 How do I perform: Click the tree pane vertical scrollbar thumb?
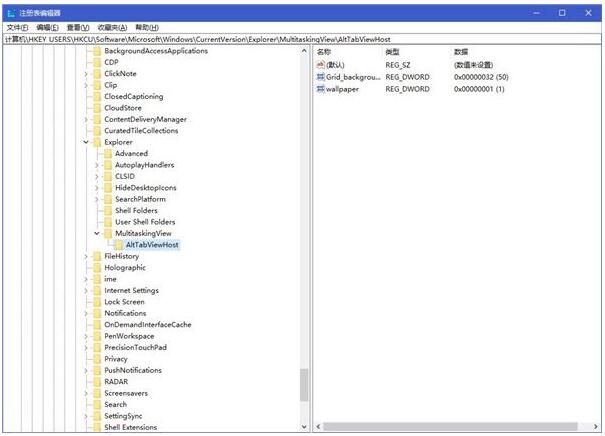[x=304, y=385]
